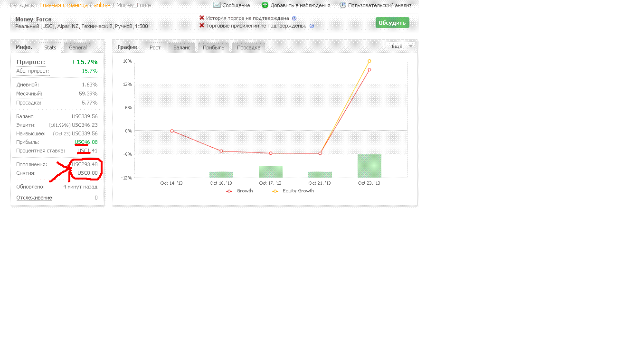
Task: Click the Обсудить button
Action: pyautogui.click(x=392, y=23)
